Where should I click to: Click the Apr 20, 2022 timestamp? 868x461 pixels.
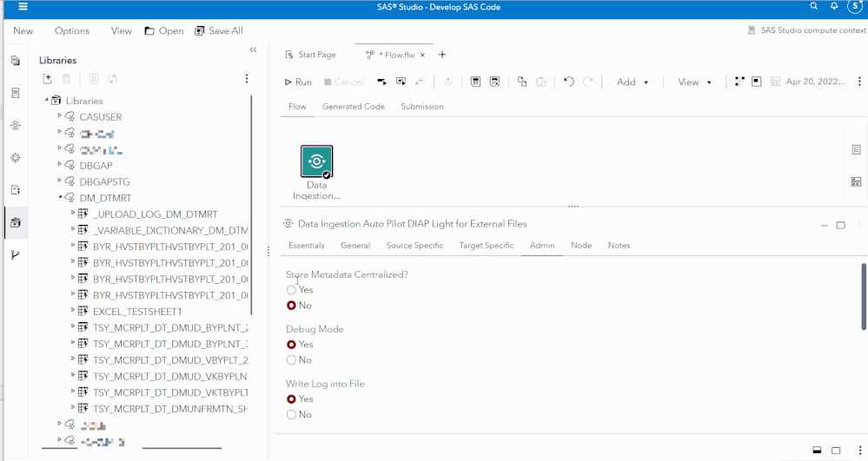(815, 82)
